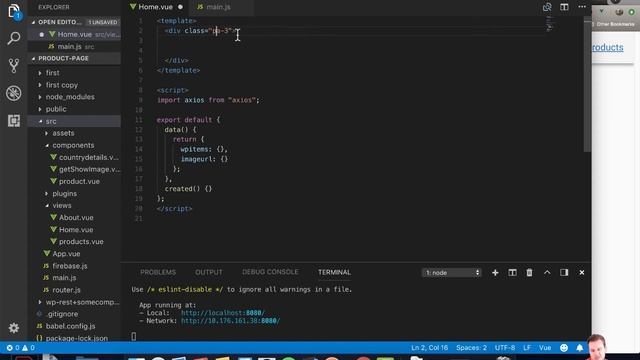The width and height of the screenshot is (640, 360).
Task: Click the products link in browser window
Action: [608, 47]
